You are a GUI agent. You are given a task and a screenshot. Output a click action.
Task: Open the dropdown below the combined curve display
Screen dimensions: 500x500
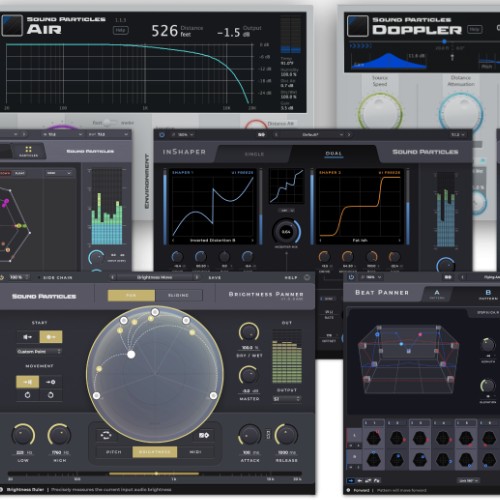pyautogui.click(x=286, y=211)
